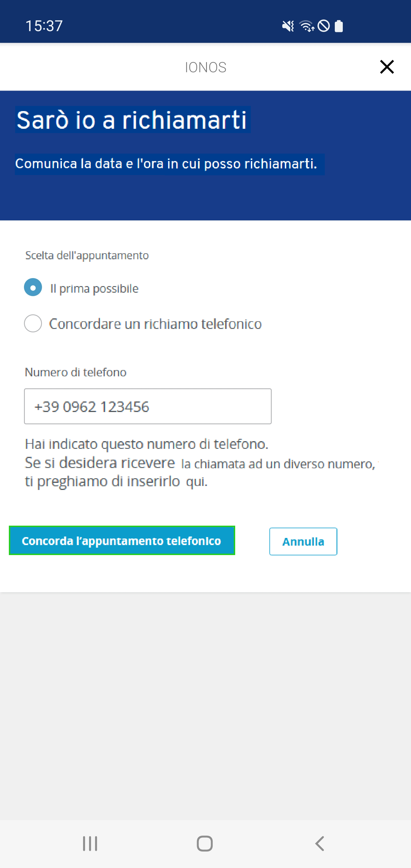Tap the 'Numero di telefono' label

pos(76,372)
